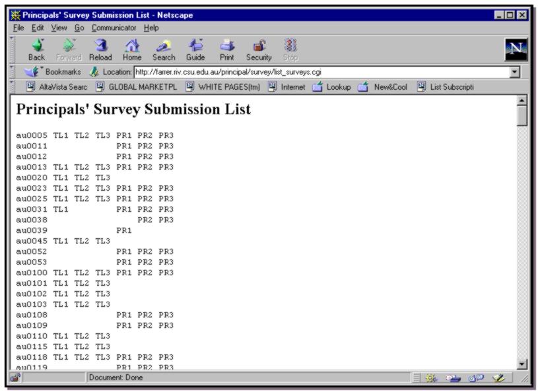Viewport: 538px width, 392px height.
Task: Open the Internet personal toolbar bookmark
Action: 286,87
